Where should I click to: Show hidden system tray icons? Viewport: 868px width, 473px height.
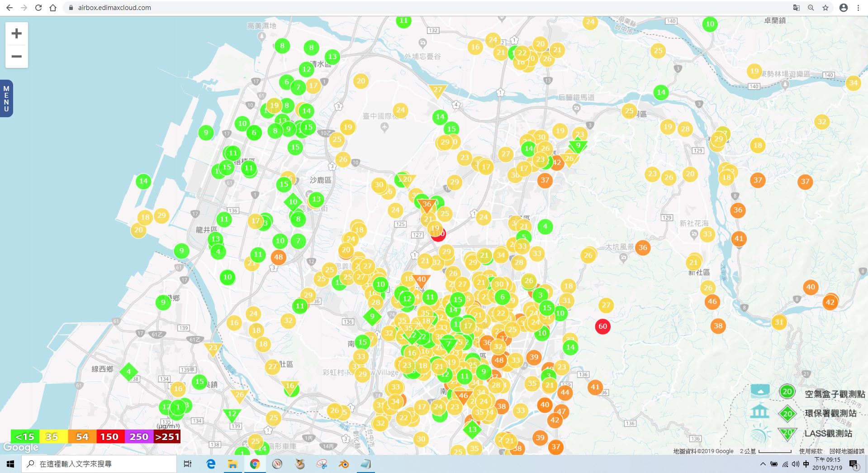click(x=763, y=464)
